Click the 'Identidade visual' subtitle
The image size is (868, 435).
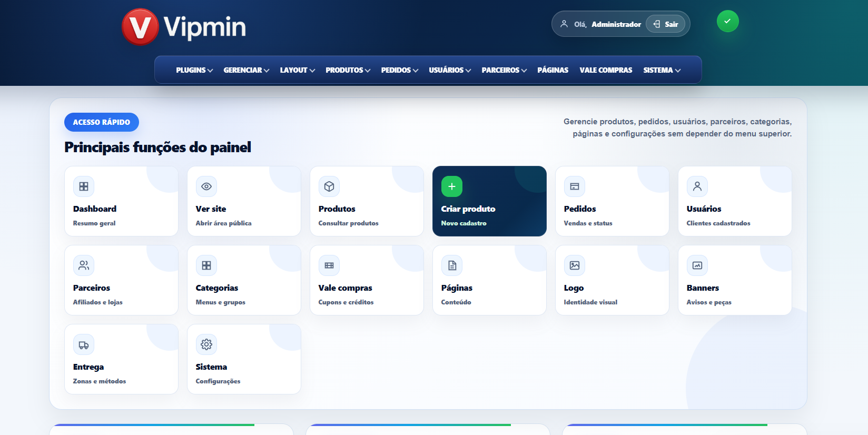point(590,302)
